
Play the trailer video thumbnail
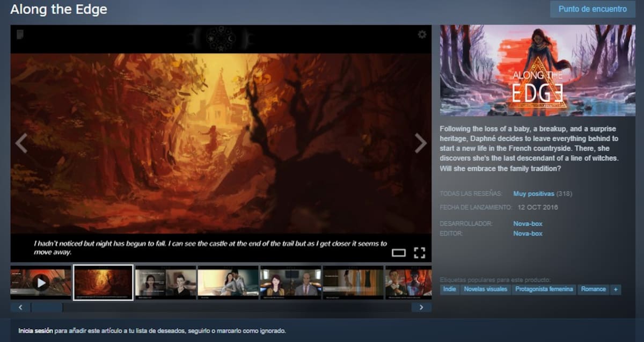[41, 282]
